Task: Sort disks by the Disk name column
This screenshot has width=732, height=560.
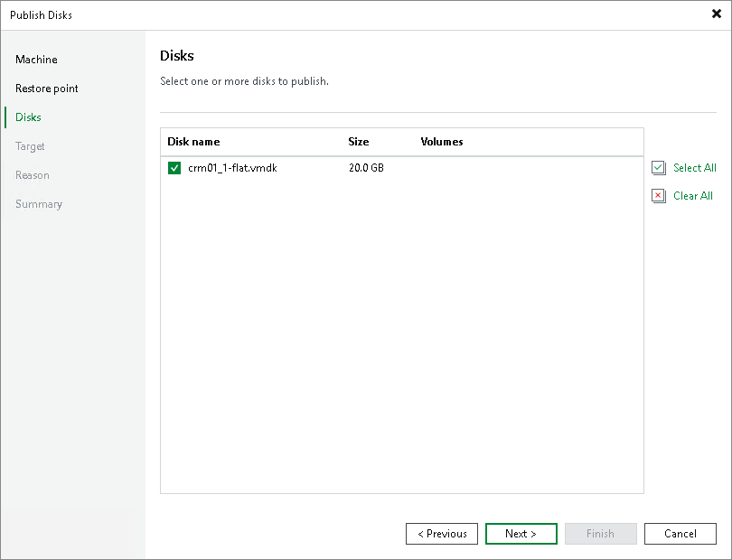Action: [x=192, y=142]
